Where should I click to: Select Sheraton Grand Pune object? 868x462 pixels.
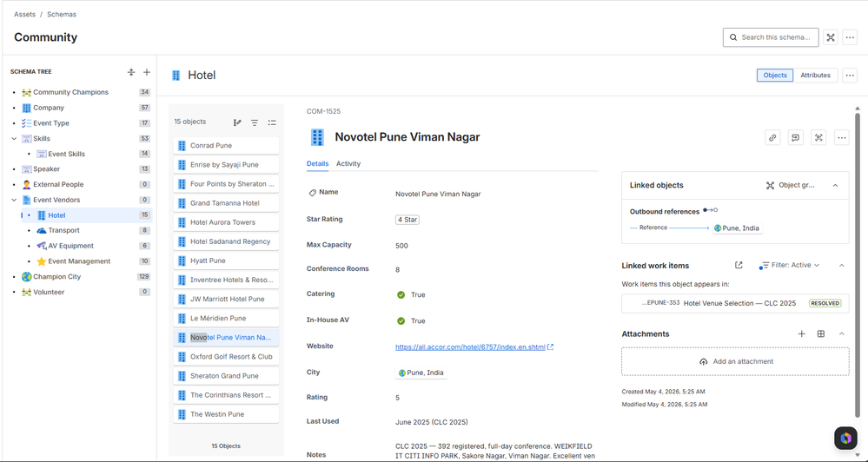(226, 376)
